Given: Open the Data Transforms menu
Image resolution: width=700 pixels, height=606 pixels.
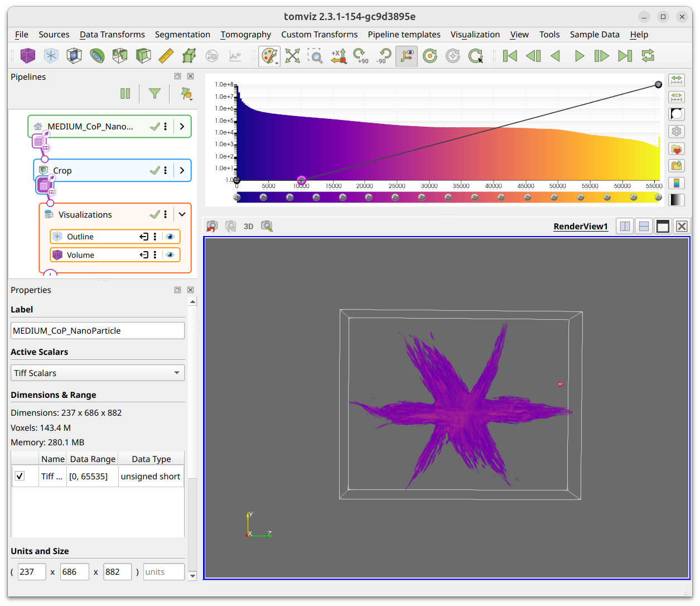Looking at the screenshot, I should click(x=112, y=35).
